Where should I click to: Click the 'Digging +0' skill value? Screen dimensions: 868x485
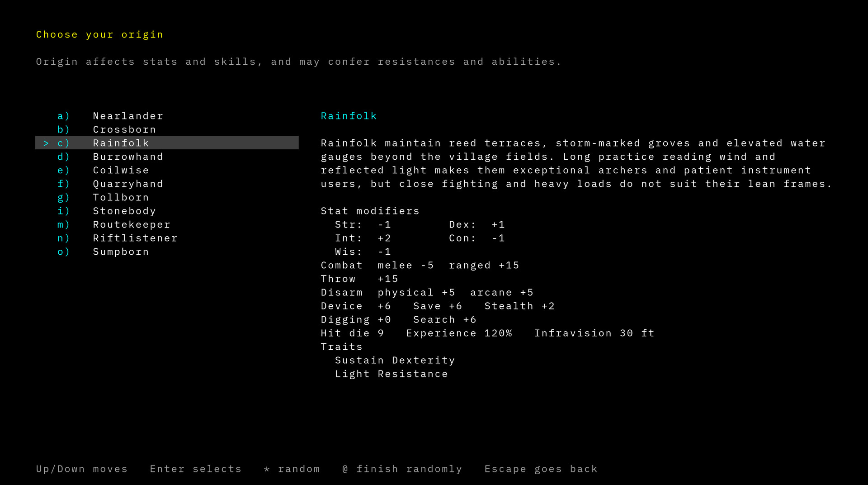click(356, 320)
